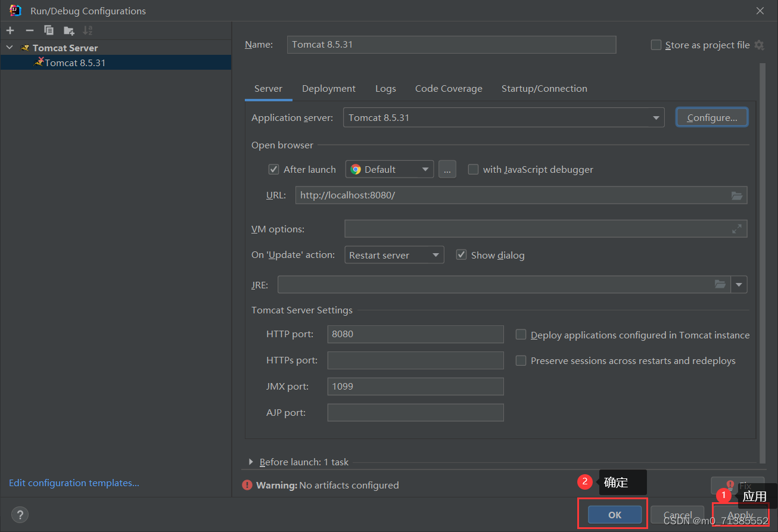Add new configuration with plus icon
This screenshot has width=778, height=532.
(x=10, y=30)
